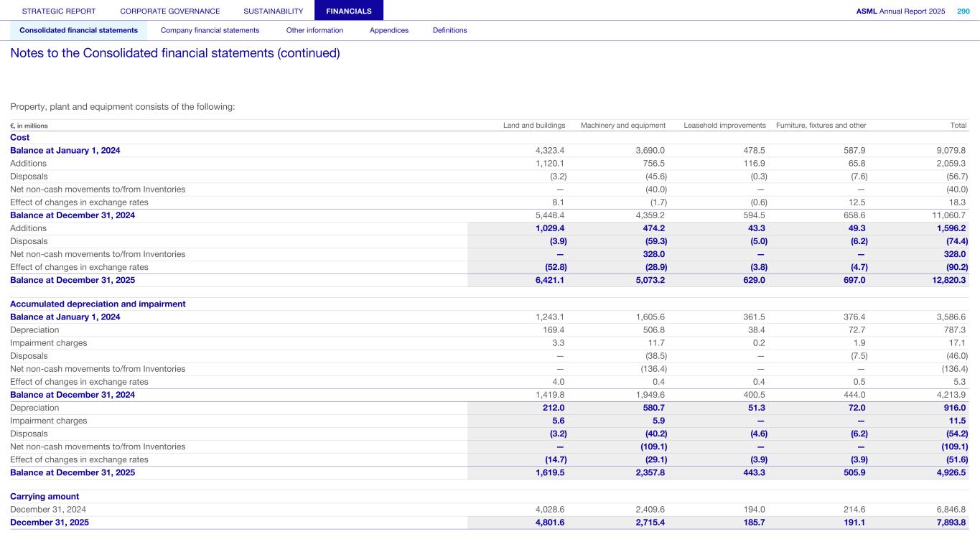Go to the Sustainability tab
Screen dimensions: 980x552
273,11
